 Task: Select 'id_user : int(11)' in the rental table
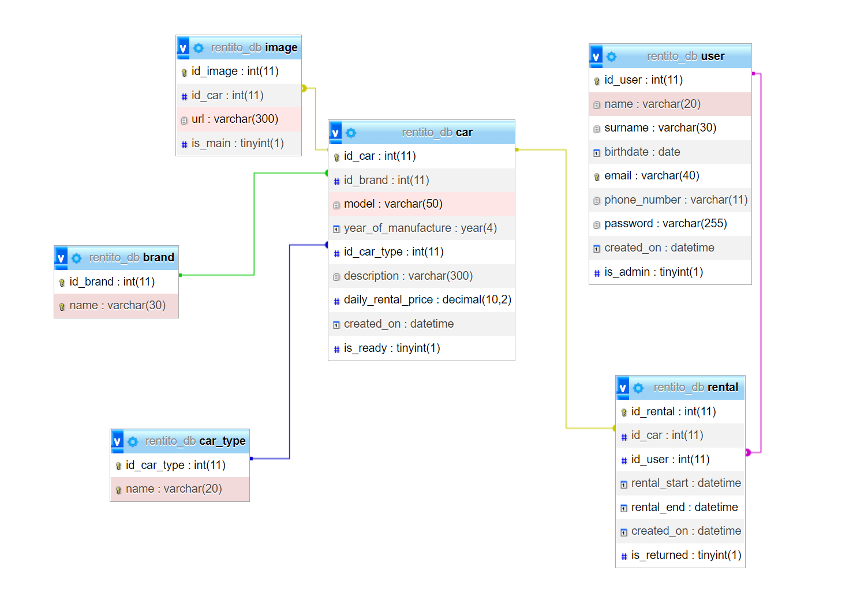[x=680, y=459]
